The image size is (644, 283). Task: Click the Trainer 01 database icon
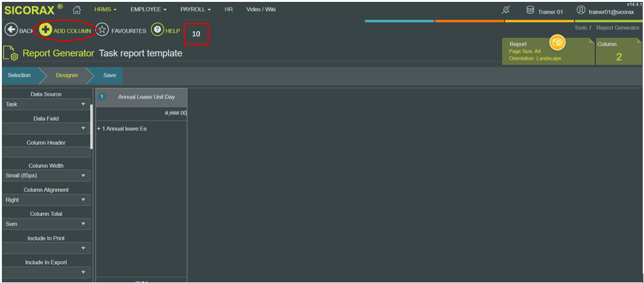(x=531, y=10)
